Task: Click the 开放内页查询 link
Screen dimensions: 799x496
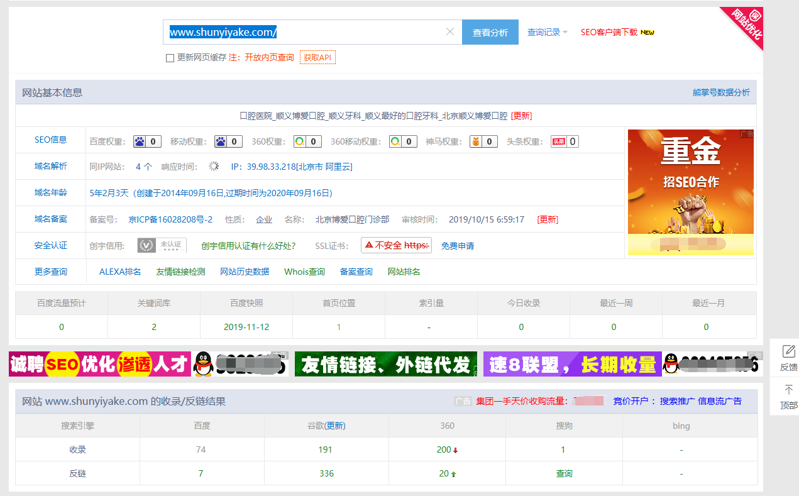Action: (x=270, y=57)
